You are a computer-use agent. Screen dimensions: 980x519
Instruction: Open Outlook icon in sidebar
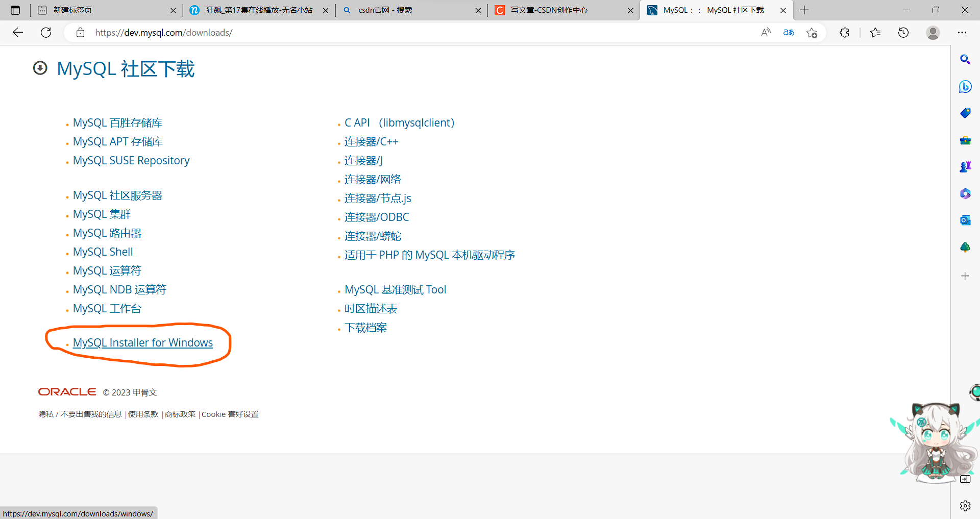[x=965, y=220]
